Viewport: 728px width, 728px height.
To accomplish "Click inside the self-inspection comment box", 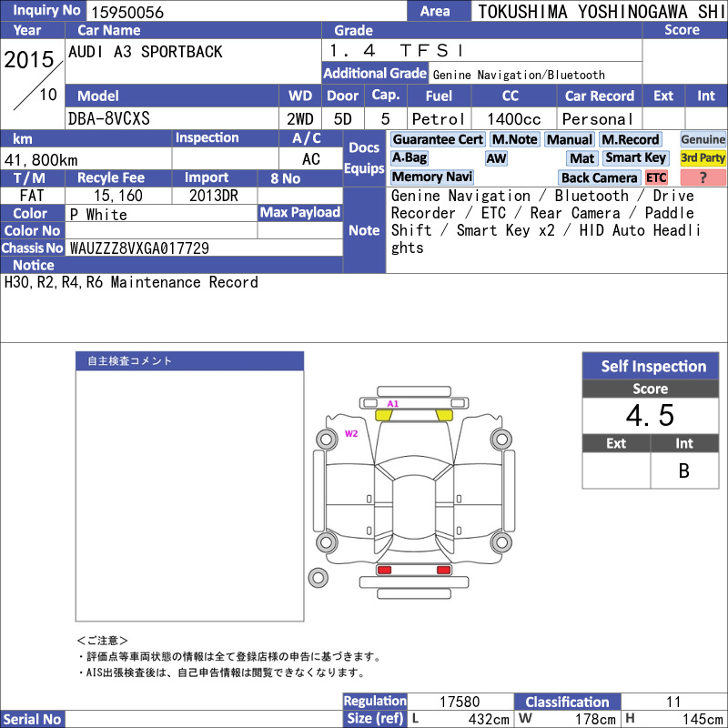I will tap(190, 495).
